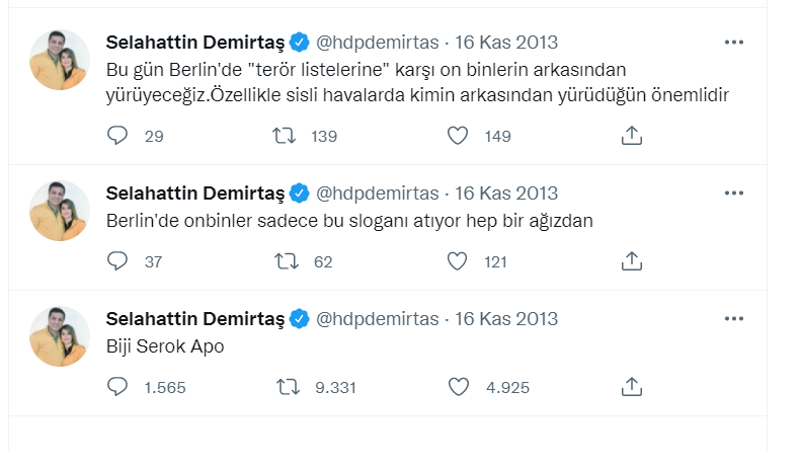
Task: Open more options on the second tweet
Action: (733, 193)
